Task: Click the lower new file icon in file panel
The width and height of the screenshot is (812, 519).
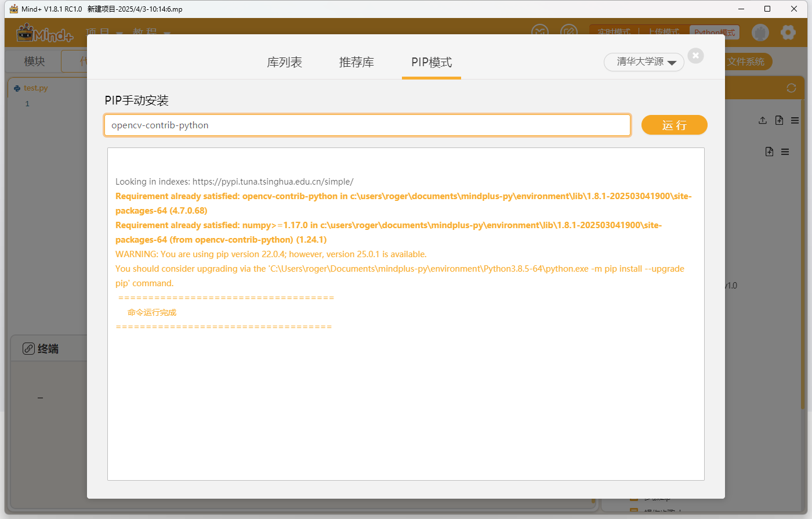Action: (x=769, y=152)
